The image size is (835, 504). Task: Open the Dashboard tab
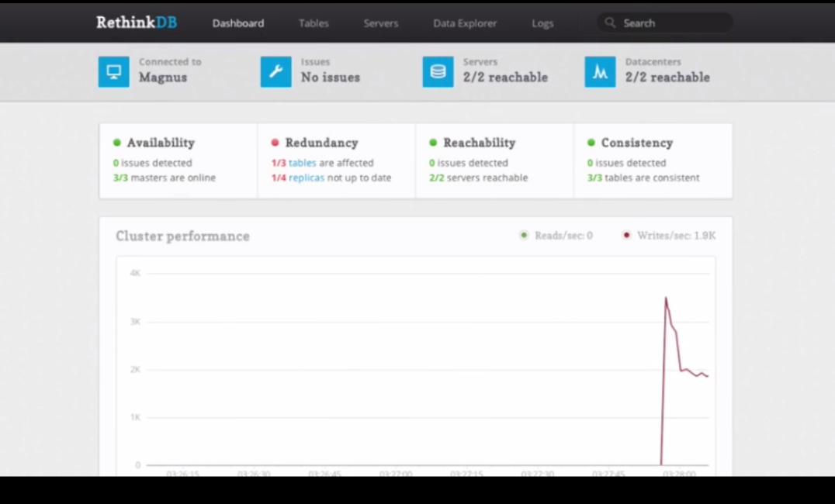pos(238,23)
